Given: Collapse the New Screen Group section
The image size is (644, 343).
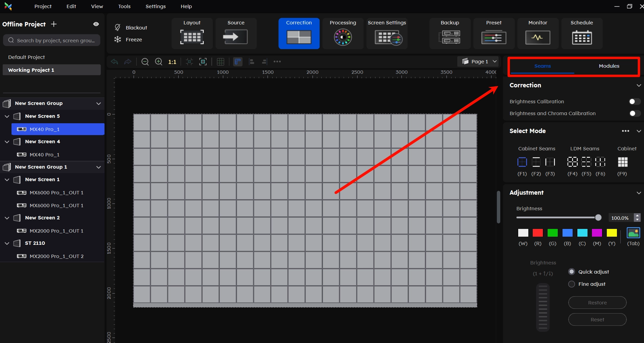Looking at the screenshot, I should (98, 103).
